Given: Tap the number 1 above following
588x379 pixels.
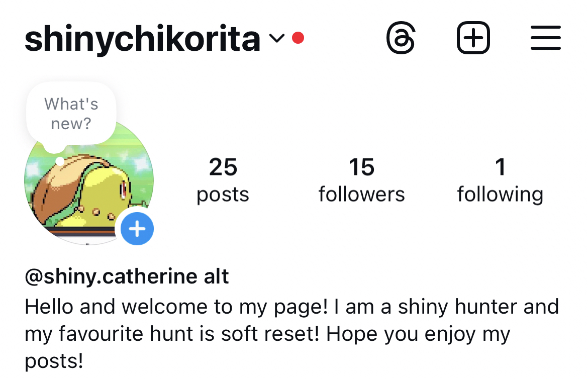Looking at the screenshot, I should pos(500,167).
